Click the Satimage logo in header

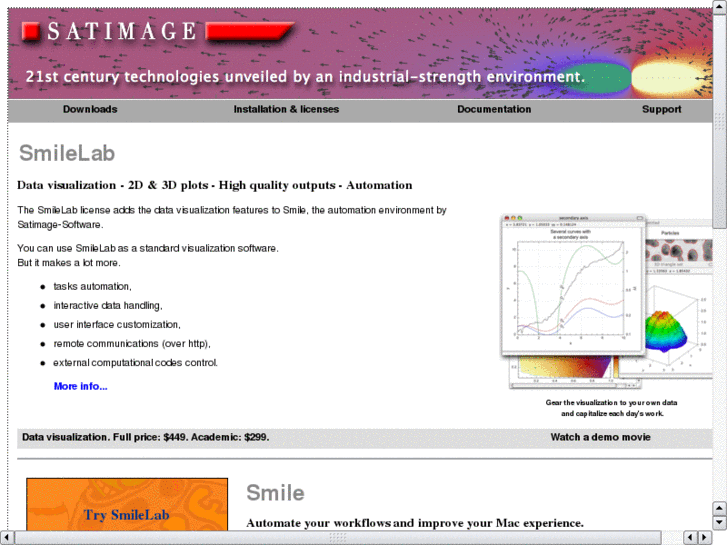pyautogui.click(x=158, y=32)
